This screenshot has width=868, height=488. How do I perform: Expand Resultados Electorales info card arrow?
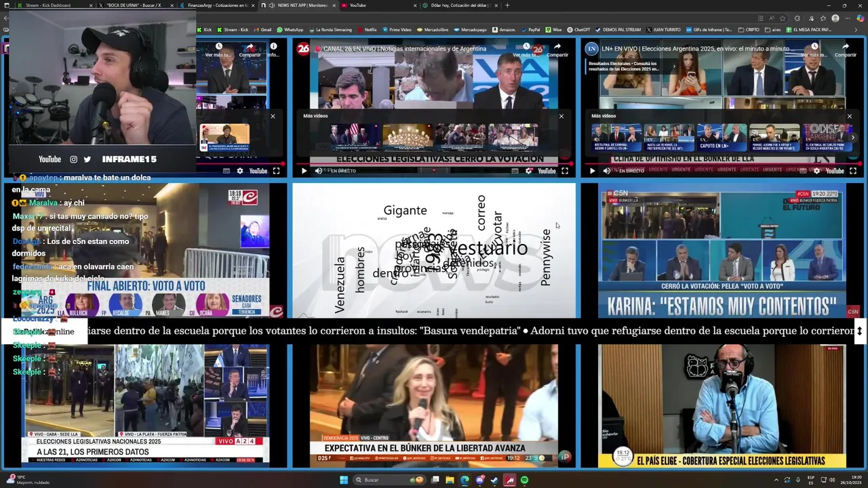coord(673,66)
